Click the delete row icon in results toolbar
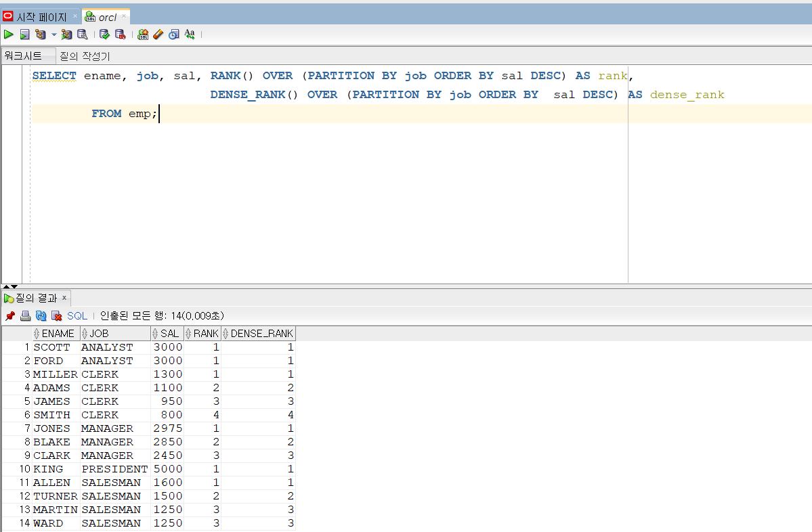The image size is (812, 532). pos(56,315)
